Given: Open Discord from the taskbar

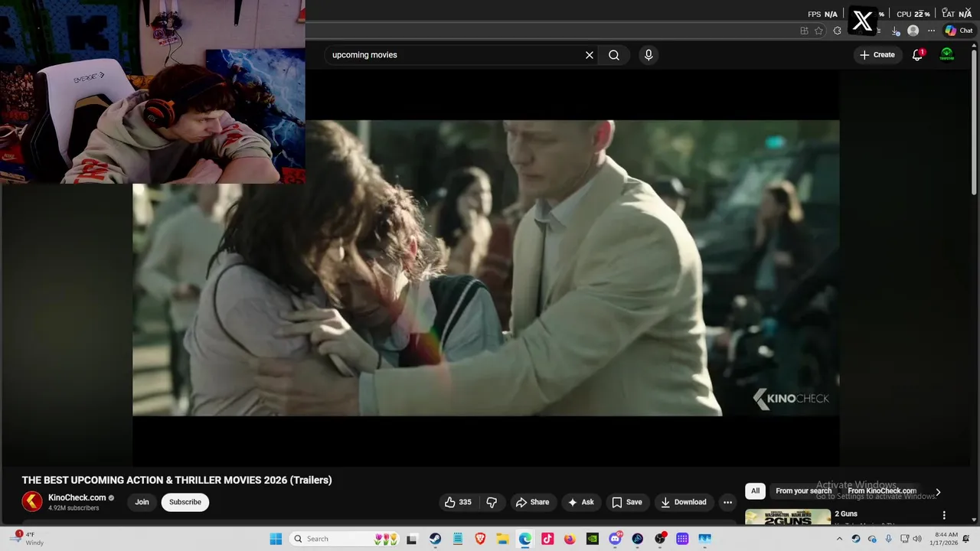Looking at the screenshot, I should [615, 539].
